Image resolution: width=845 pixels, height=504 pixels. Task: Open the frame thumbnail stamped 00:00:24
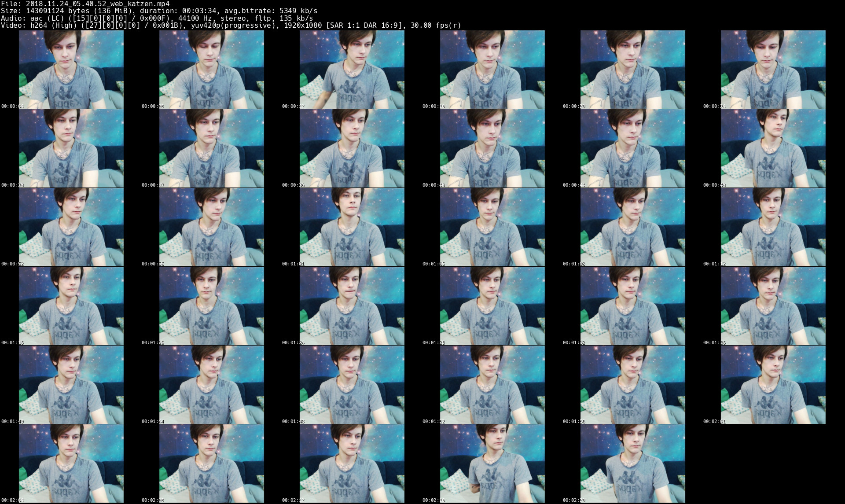point(773,70)
